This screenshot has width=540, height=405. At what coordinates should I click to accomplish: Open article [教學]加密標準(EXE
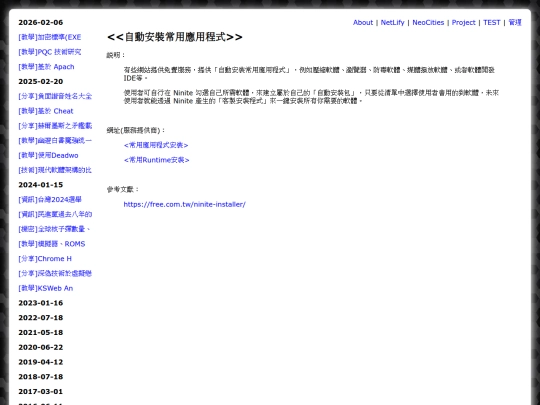point(50,37)
